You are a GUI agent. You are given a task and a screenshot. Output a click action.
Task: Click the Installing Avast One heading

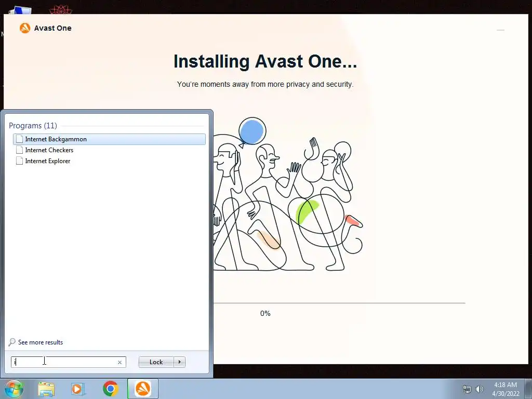(265, 61)
